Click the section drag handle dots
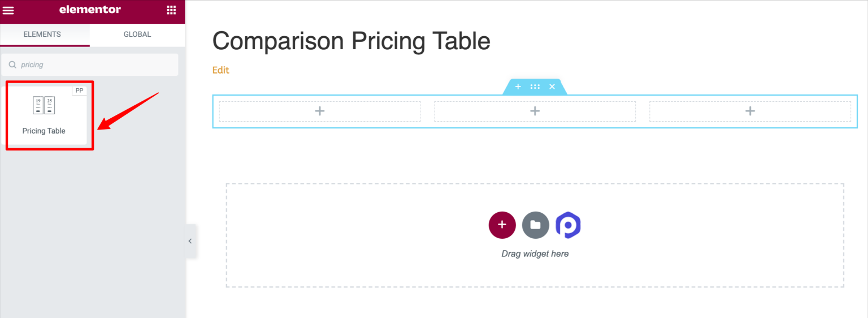868x318 pixels. pyautogui.click(x=535, y=87)
